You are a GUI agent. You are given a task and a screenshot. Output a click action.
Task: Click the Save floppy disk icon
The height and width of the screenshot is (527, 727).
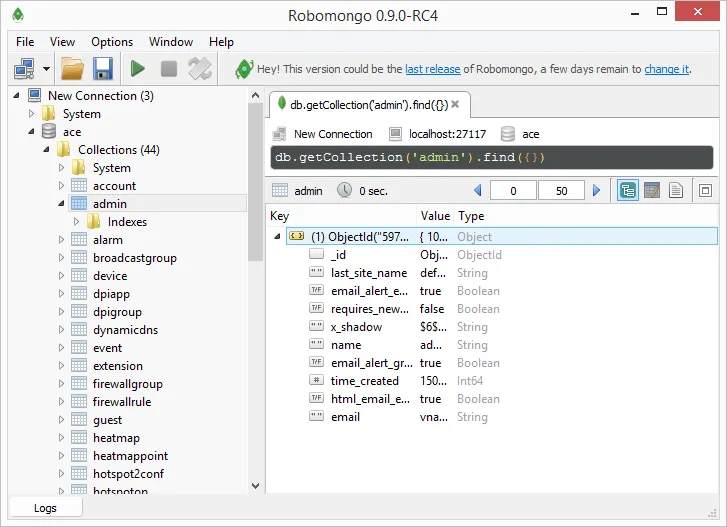tap(102, 69)
